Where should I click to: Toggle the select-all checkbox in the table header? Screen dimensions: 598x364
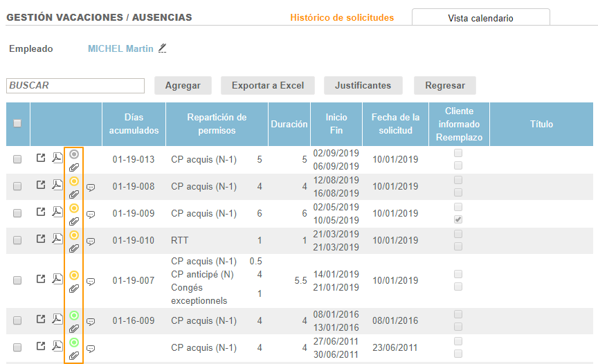click(17, 123)
